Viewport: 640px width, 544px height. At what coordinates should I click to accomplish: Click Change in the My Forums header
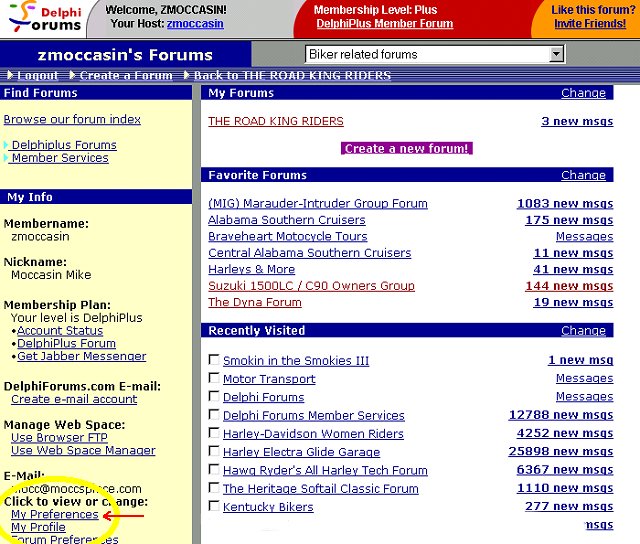click(x=583, y=93)
